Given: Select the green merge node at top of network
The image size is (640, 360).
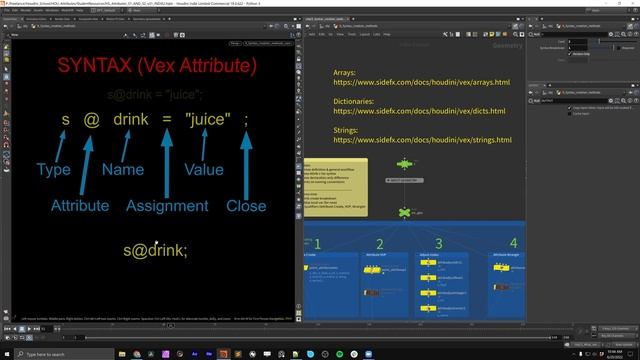Looking at the screenshot, I should 404,164.
